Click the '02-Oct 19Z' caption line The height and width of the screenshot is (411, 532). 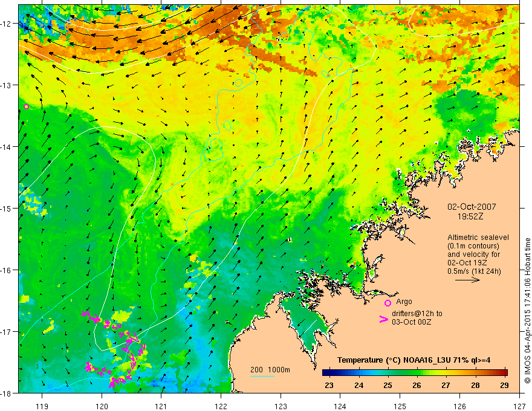467,263
